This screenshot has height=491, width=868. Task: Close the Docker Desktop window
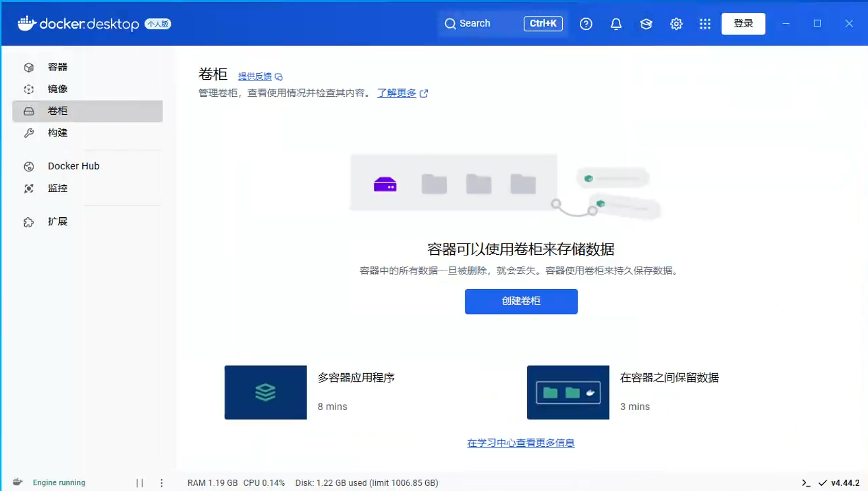click(x=849, y=24)
